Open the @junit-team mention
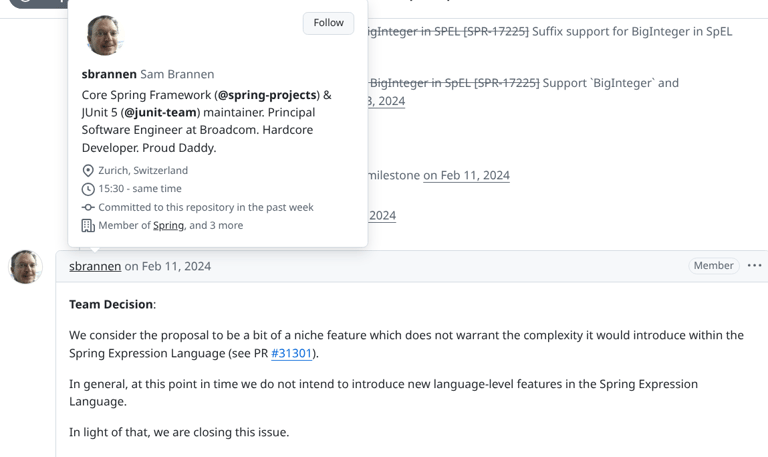 [x=160, y=113]
